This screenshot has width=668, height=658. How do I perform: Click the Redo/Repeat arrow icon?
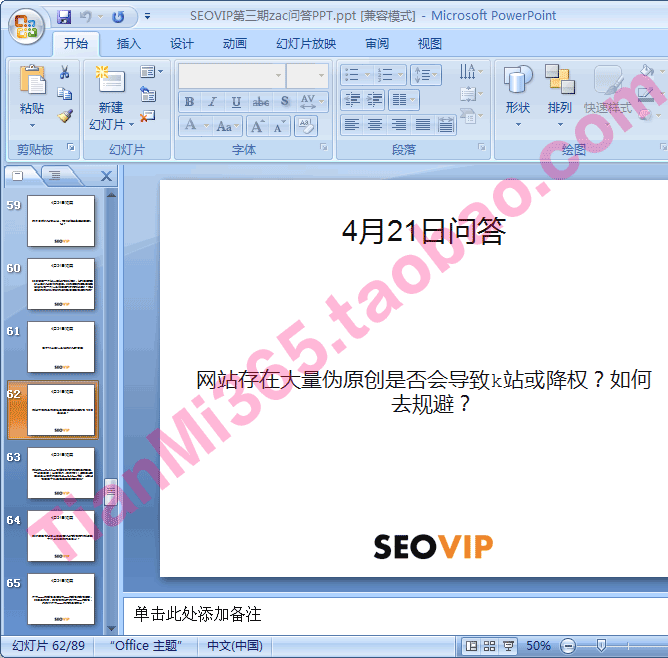118,17
